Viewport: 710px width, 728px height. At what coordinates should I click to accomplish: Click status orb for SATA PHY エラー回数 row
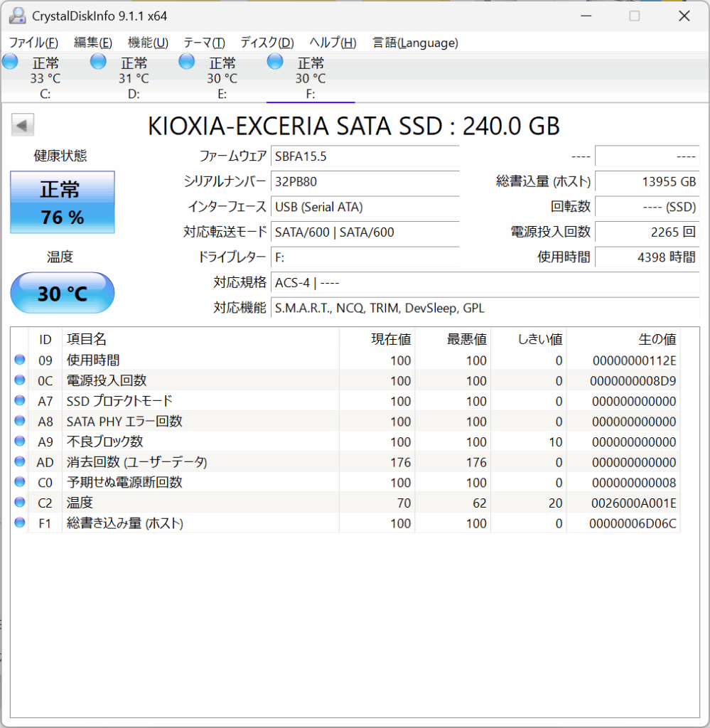(19, 421)
